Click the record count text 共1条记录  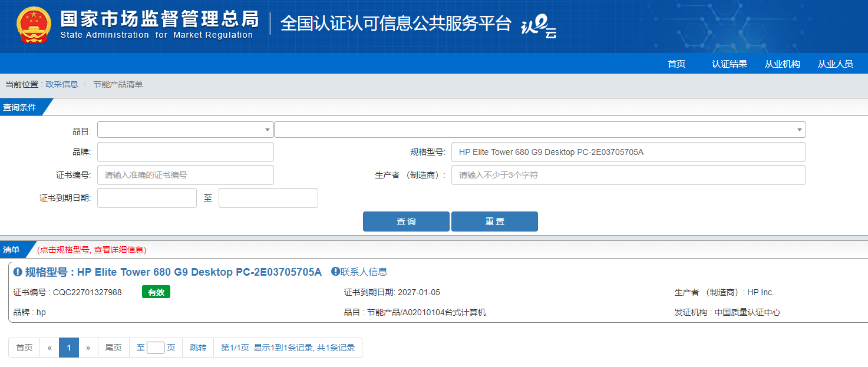pyautogui.click(x=336, y=348)
